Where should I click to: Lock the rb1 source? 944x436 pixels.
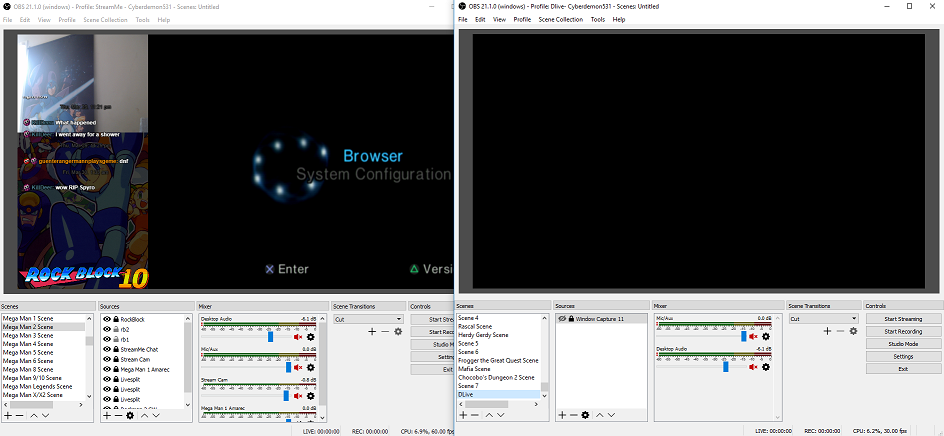click(x=116, y=339)
